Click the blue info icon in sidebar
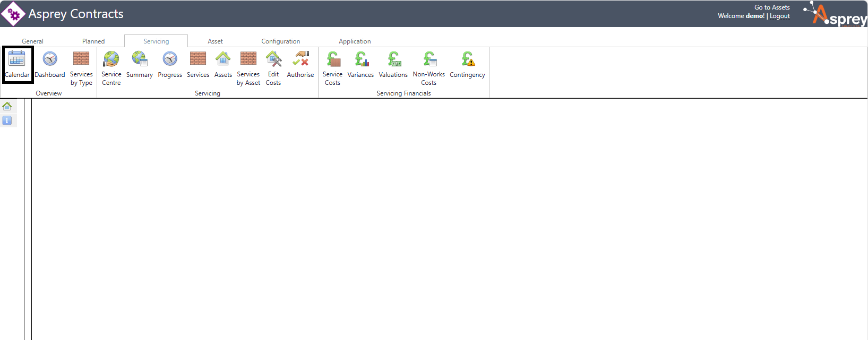Viewport: 868px width, 340px height. point(7,121)
